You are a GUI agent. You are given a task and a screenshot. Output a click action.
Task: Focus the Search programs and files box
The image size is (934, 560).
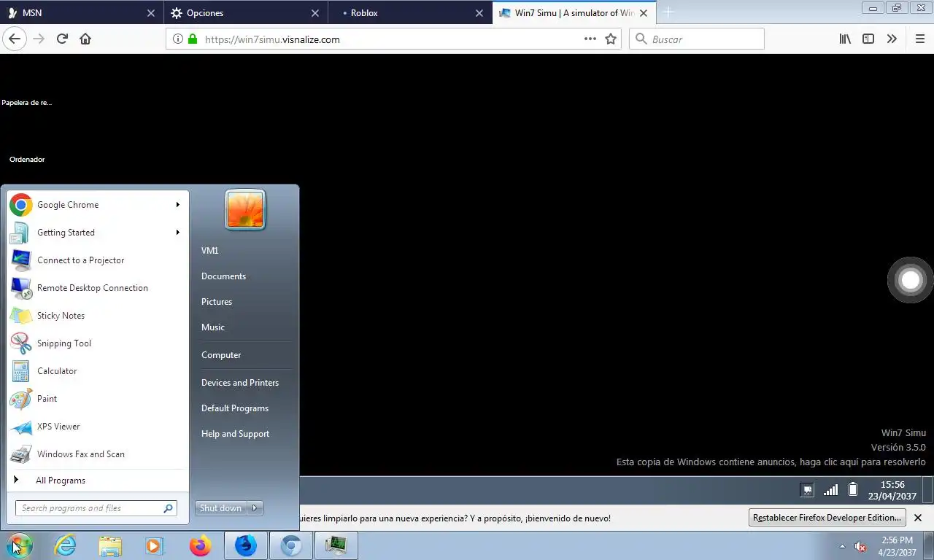[x=96, y=508]
